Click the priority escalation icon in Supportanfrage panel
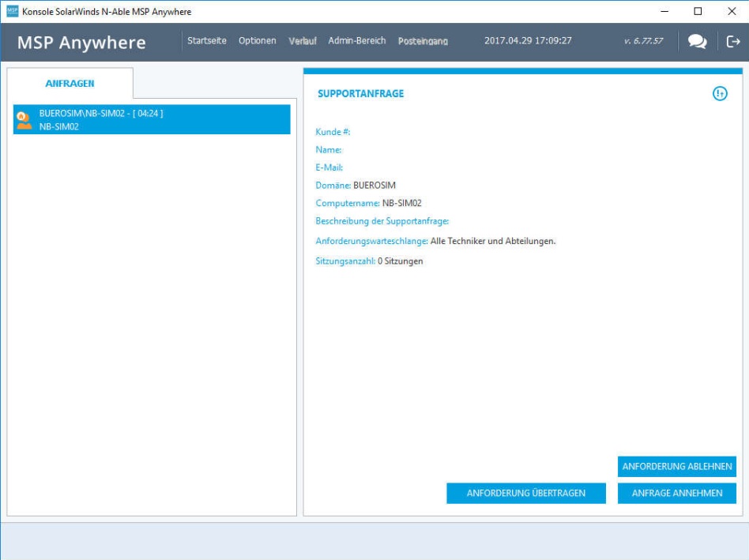749x560 pixels. [x=720, y=94]
